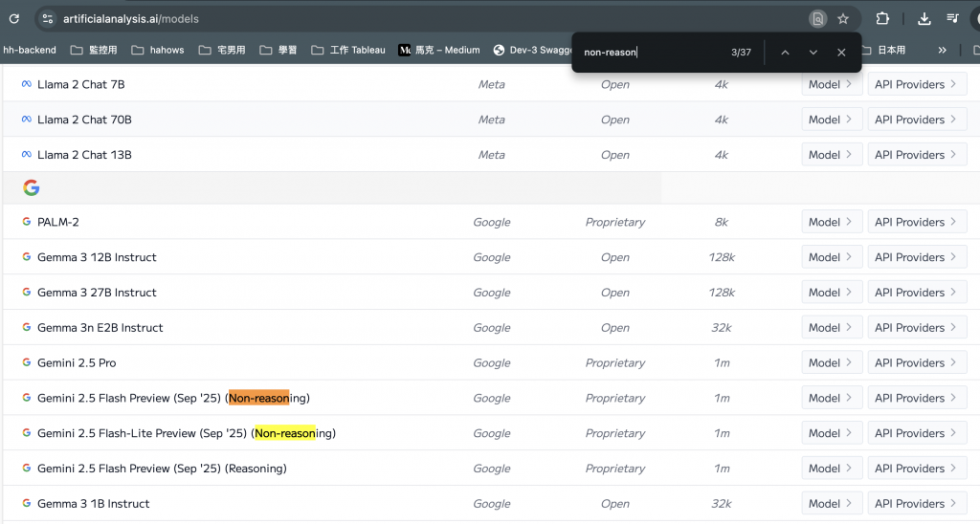Select the PALM-2 model name
The width and height of the screenshot is (980, 524).
tap(58, 222)
